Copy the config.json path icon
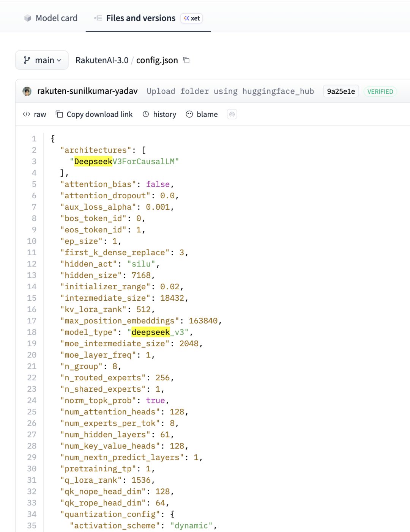Viewport: 410px width, 532px height. 186,60
